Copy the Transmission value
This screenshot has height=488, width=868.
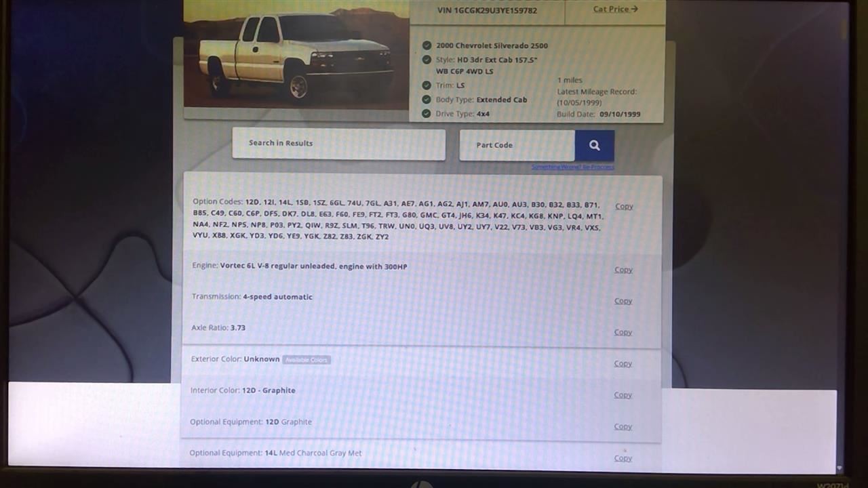tap(623, 301)
